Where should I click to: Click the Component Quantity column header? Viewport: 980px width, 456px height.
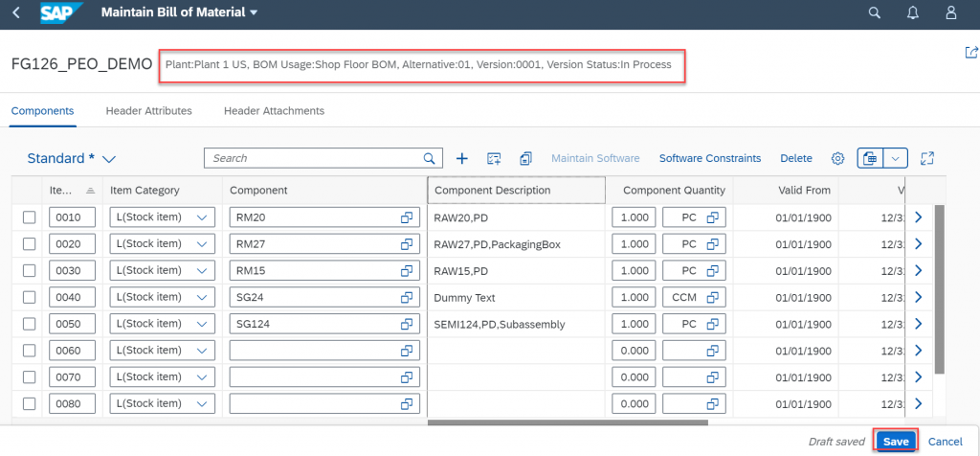click(669, 190)
